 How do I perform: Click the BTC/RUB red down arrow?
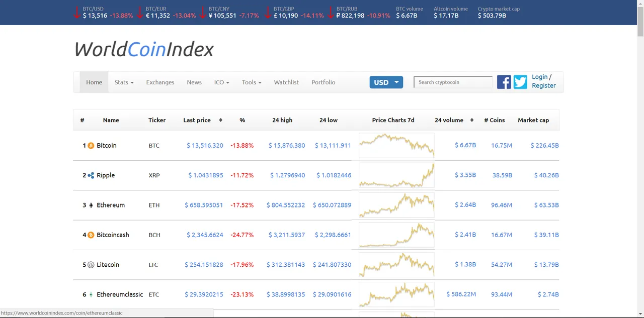[331, 13]
